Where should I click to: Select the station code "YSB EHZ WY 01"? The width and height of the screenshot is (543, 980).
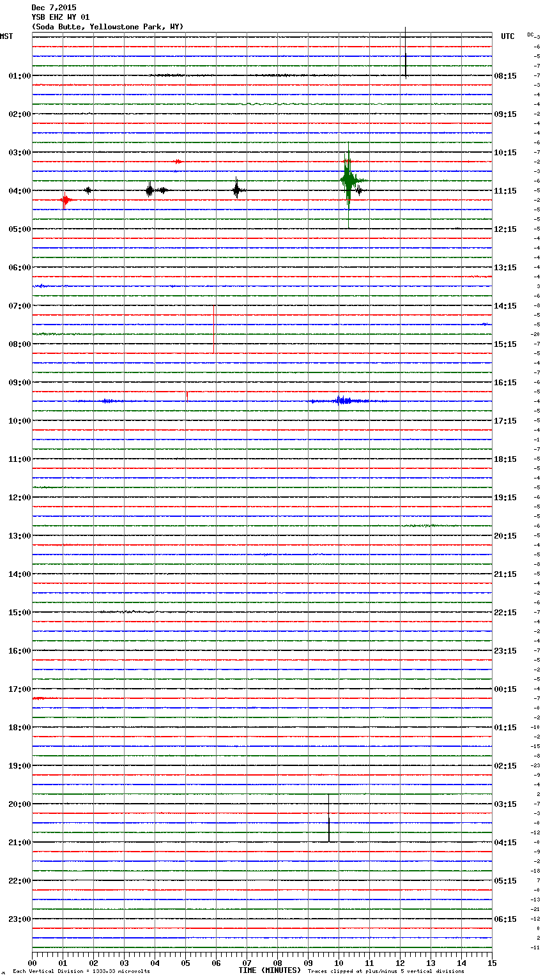(x=61, y=17)
